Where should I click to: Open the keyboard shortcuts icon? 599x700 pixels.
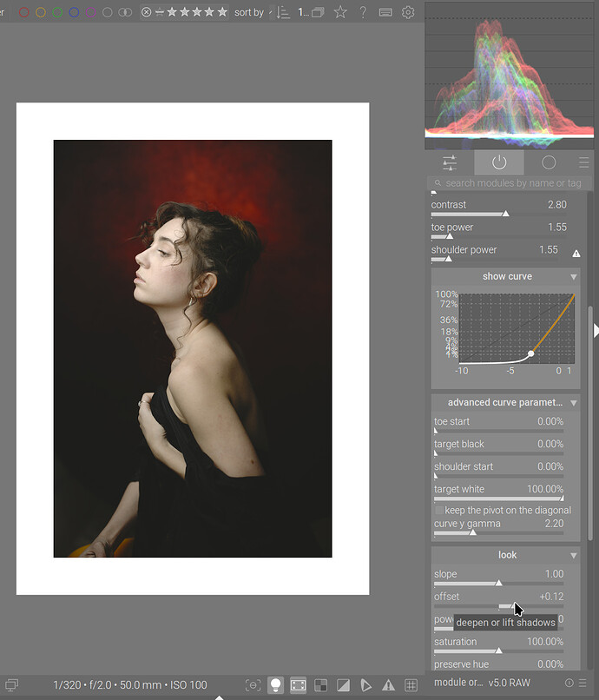tap(385, 12)
